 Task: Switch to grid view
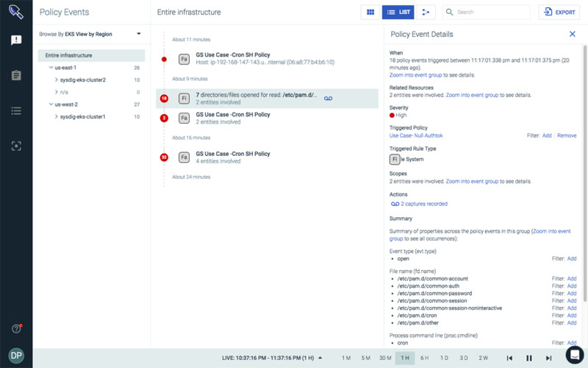(370, 12)
